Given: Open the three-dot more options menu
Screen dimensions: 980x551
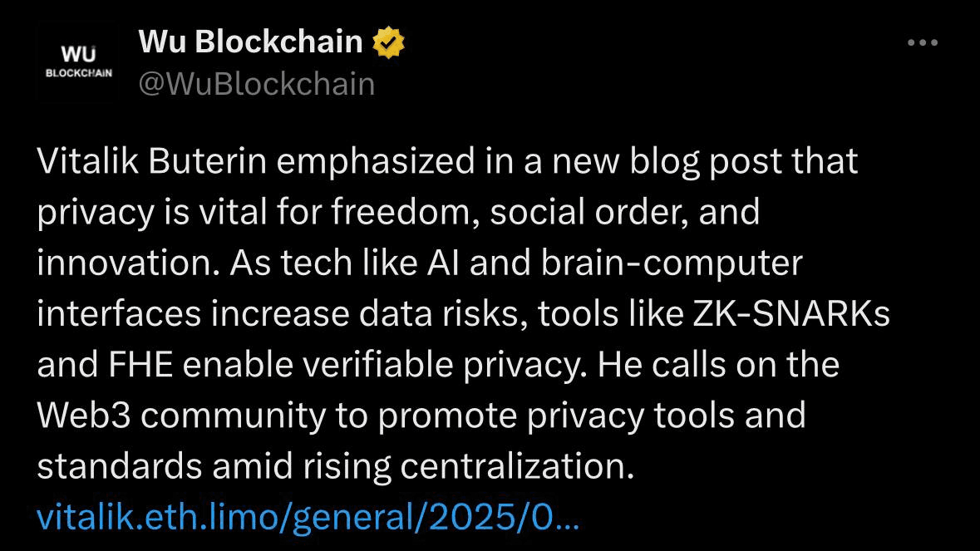Looking at the screenshot, I should (923, 42).
